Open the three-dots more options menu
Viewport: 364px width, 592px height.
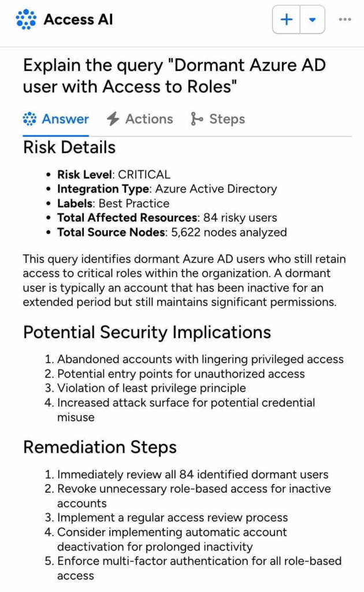pyautogui.click(x=345, y=20)
